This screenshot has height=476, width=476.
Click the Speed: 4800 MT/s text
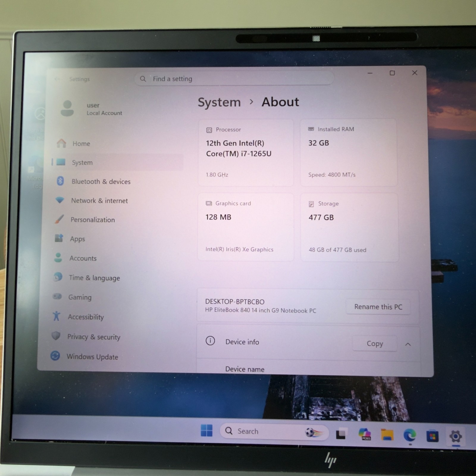pos(332,175)
